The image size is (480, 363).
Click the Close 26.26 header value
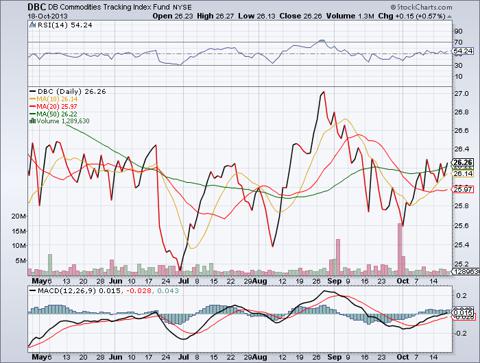tap(301, 16)
